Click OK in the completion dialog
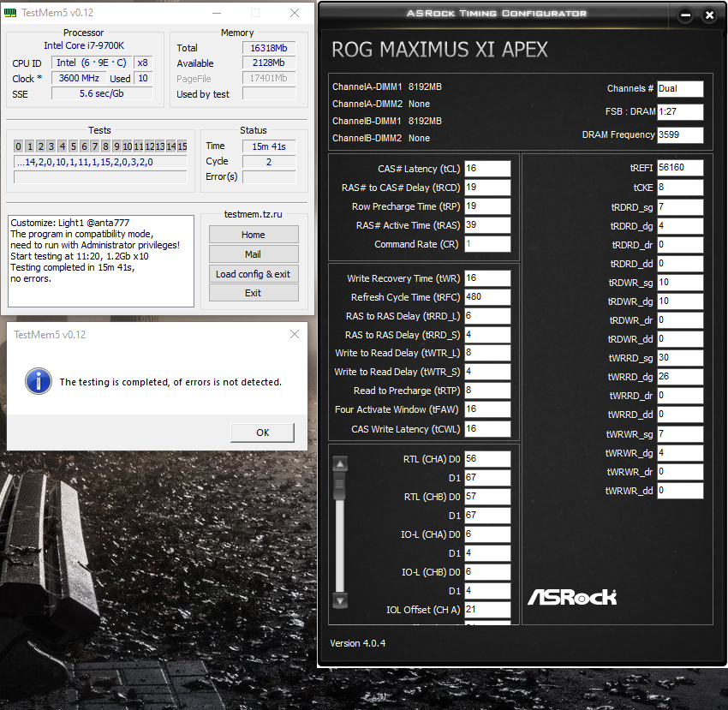The height and width of the screenshot is (710, 728). click(x=262, y=433)
